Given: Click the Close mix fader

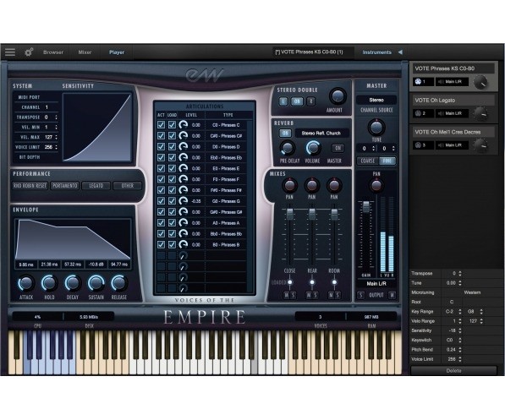Looking at the screenshot, I should click(290, 214).
